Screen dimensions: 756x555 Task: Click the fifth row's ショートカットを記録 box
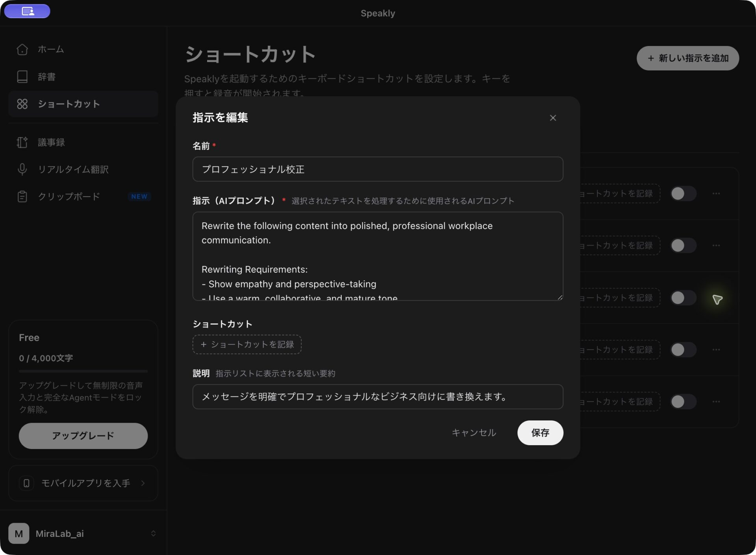point(620,402)
